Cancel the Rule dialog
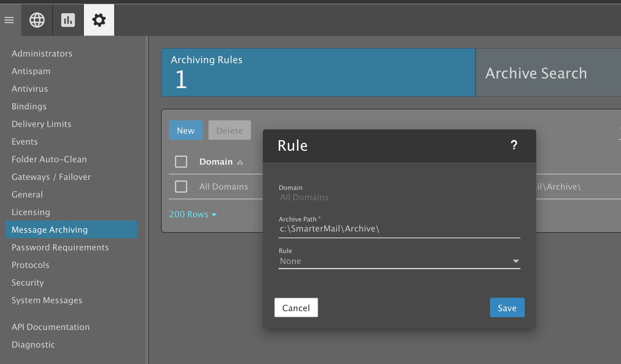The image size is (621, 364). [x=296, y=308]
